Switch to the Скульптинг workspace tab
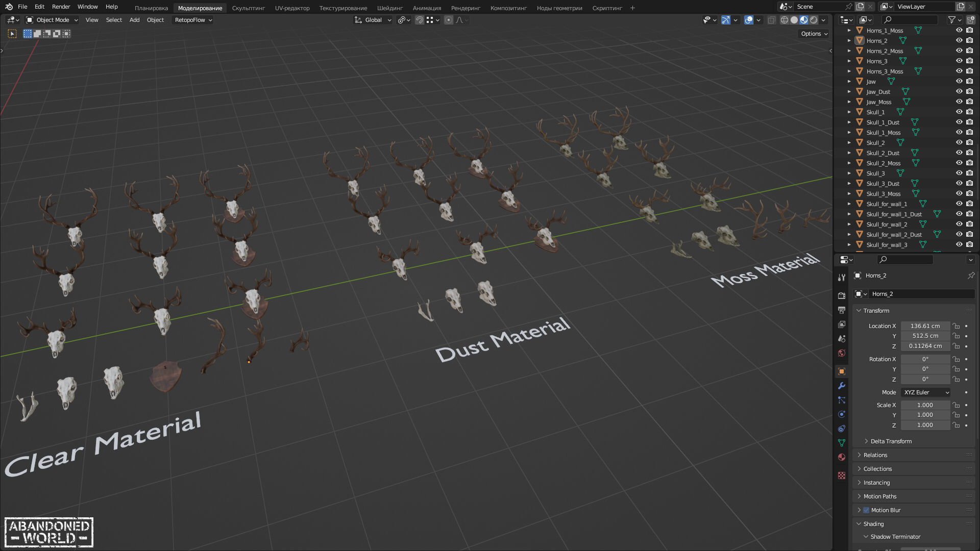Image resolution: width=980 pixels, height=551 pixels. tap(248, 8)
